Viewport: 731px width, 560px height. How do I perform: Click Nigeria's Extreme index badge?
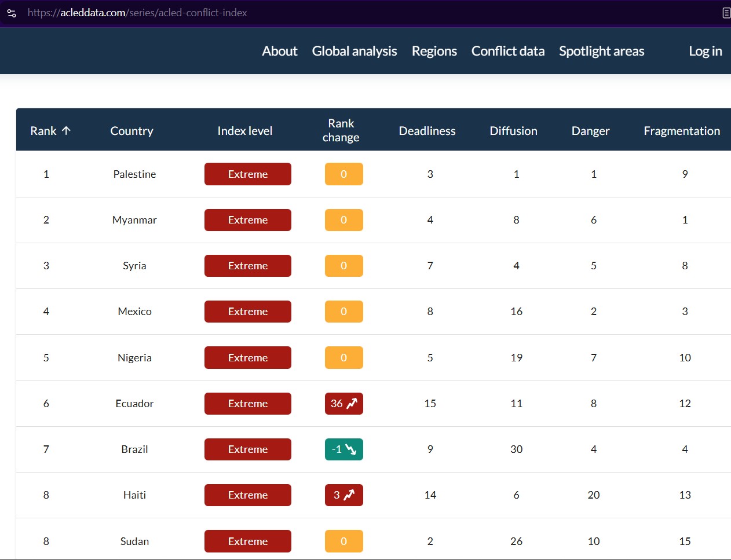(248, 358)
